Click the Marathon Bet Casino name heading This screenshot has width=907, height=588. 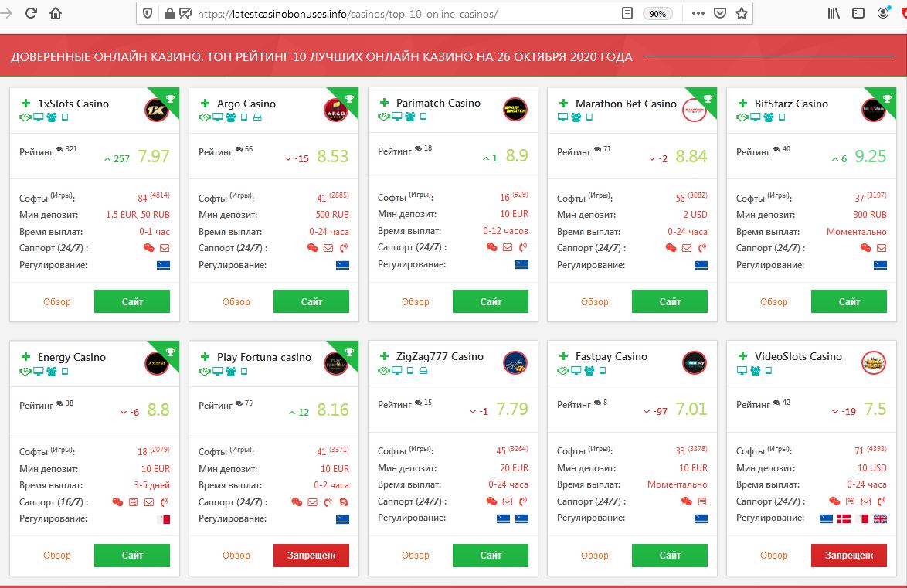[x=626, y=104]
